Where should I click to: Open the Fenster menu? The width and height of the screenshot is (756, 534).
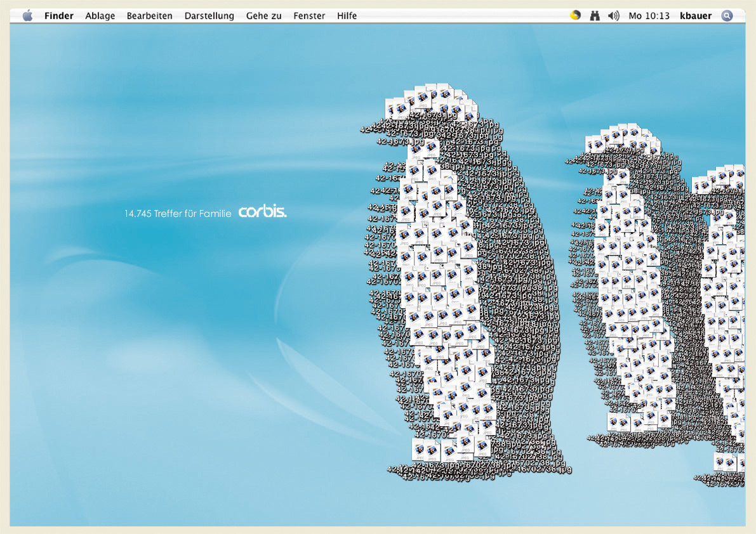[x=309, y=16]
